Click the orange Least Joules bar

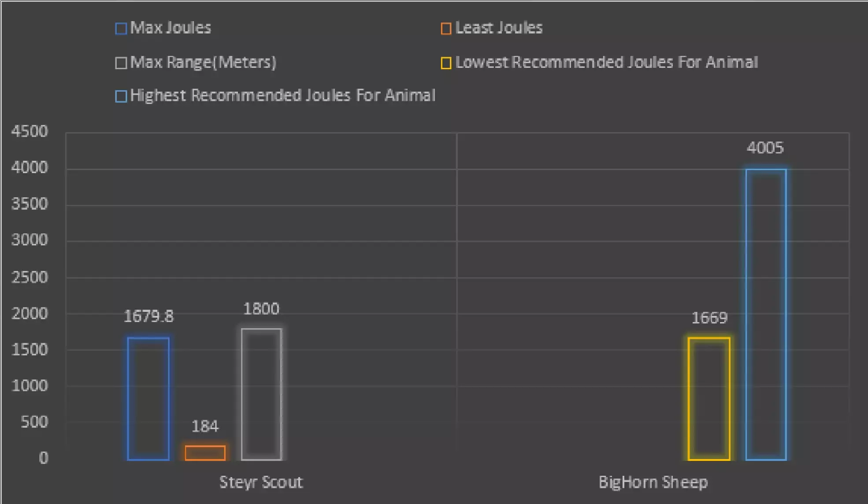point(205,453)
